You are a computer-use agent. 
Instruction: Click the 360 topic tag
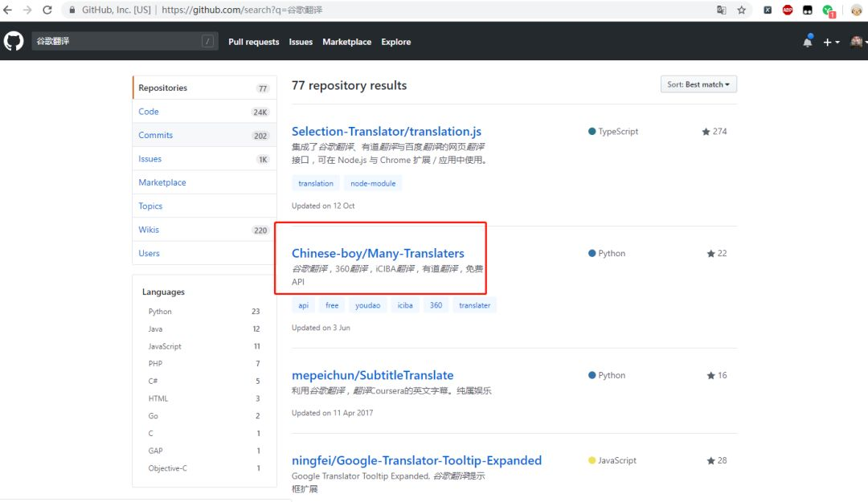point(436,305)
